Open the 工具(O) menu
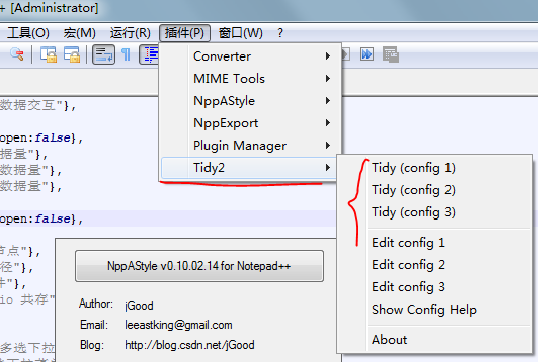The height and width of the screenshot is (362, 538). point(28,33)
